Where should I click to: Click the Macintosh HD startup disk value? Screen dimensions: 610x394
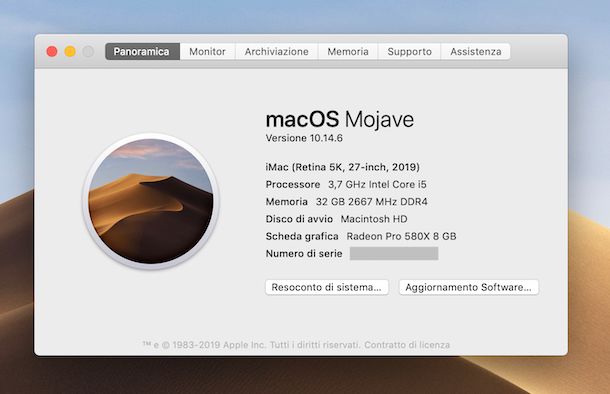[374, 219]
